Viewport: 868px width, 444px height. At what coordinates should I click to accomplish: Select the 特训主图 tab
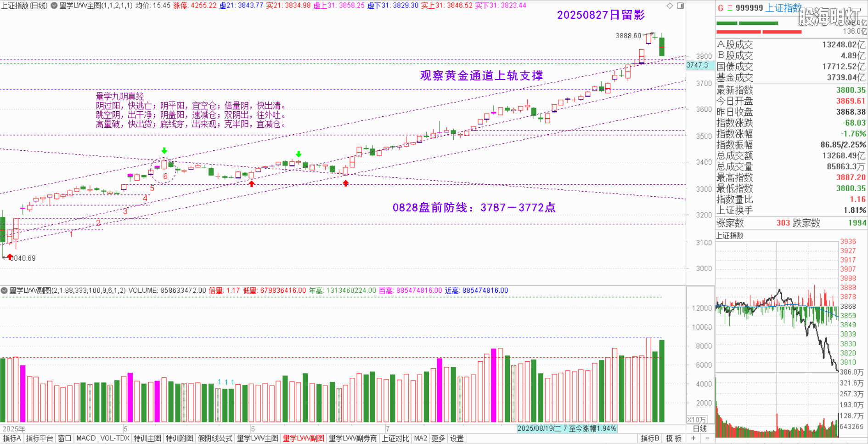click(147, 438)
